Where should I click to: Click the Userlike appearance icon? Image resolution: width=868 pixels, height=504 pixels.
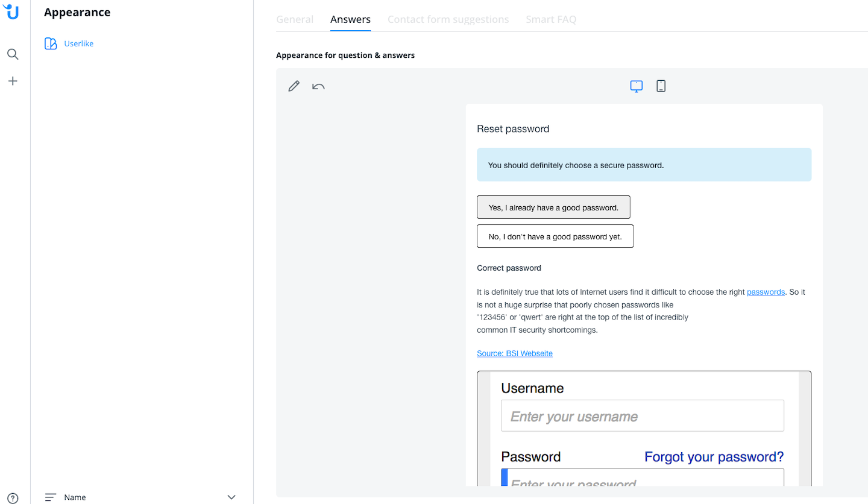pyautogui.click(x=51, y=43)
